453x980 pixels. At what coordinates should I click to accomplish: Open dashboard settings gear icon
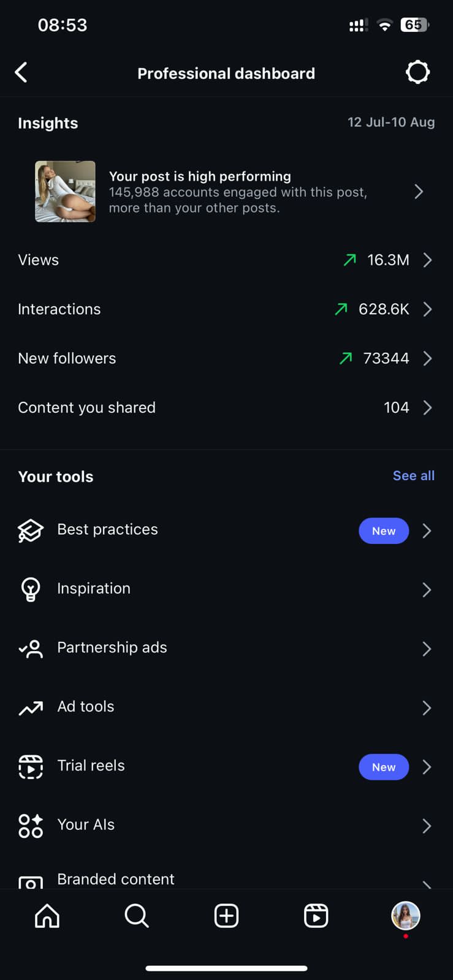[x=417, y=72]
